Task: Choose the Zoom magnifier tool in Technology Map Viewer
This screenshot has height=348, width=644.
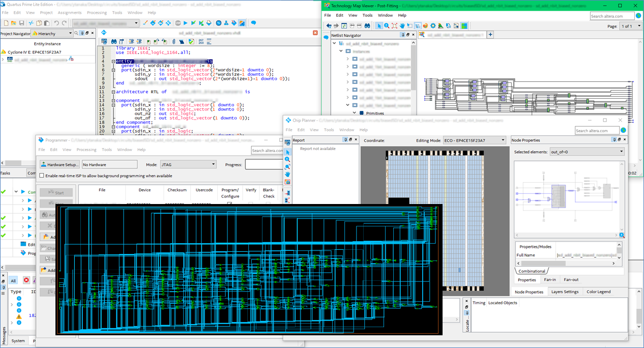Action: point(387,26)
